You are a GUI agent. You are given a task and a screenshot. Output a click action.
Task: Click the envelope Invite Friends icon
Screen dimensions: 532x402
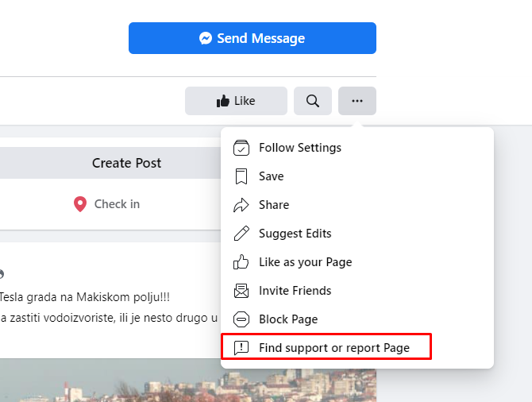pyautogui.click(x=241, y=291)
